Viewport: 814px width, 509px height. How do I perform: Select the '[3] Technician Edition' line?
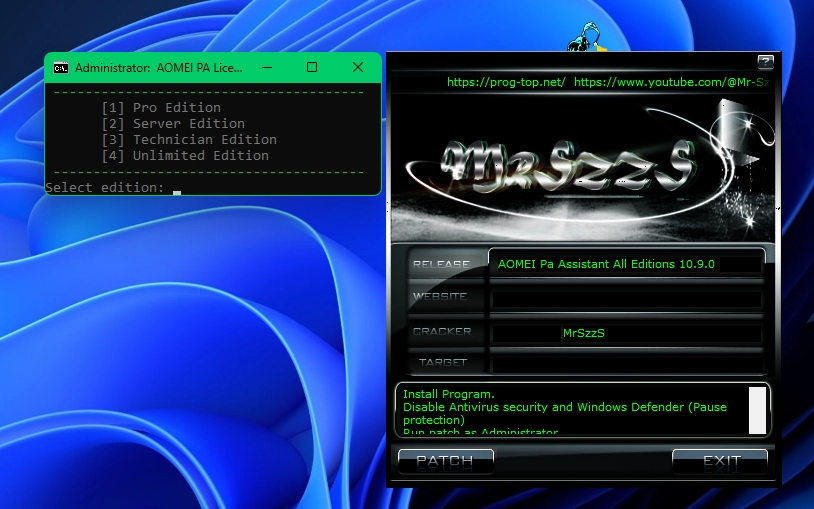tap(189, 140)
